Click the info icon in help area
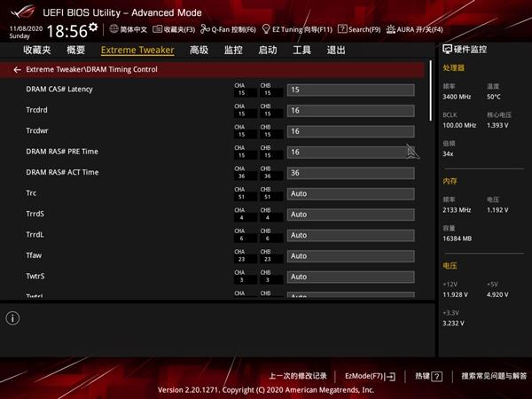Viewport: 532px width, 399px height. 12,318
